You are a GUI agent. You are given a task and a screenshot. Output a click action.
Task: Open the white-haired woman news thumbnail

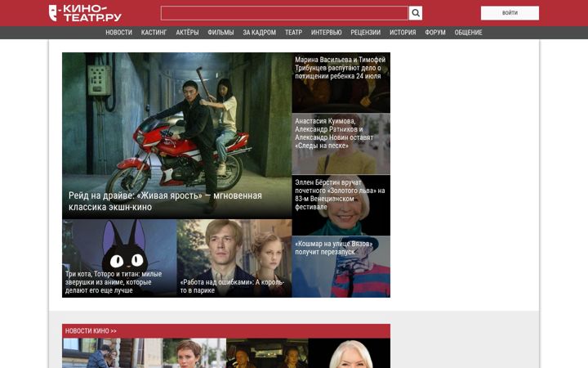tap(350, 353)
